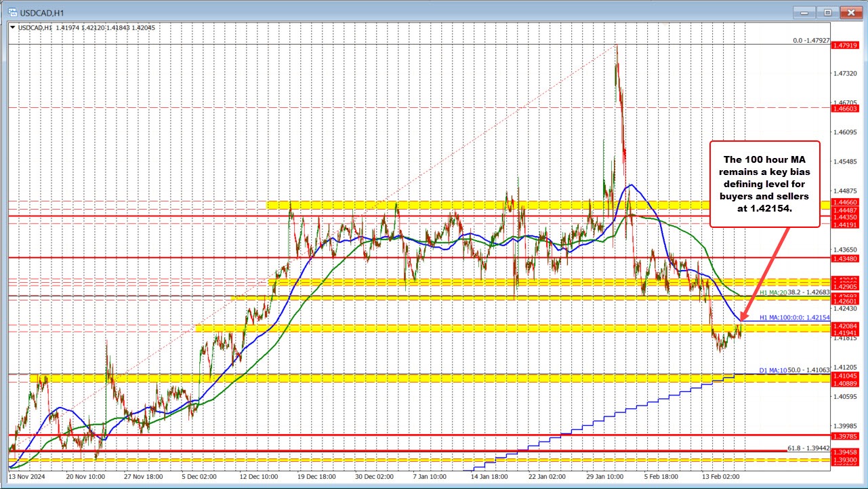Select the 1.47919 red price label
The width and height of the screenshot is (868, 489).
pos(845,44)
